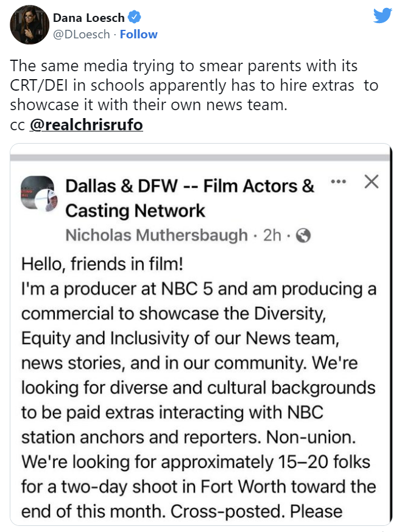
Task: Open the three-dot post options menu
Action: click(339, 181)
